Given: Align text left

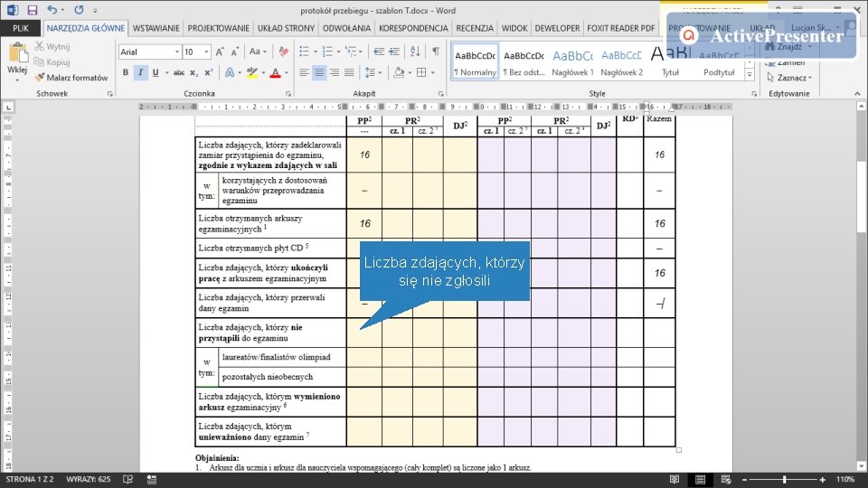Looking at the screenshot, I should tap(304, 72).
